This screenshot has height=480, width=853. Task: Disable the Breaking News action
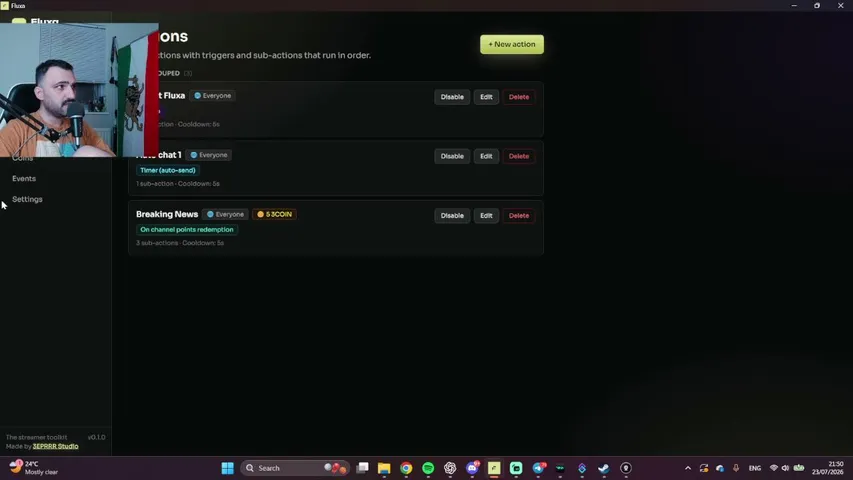coord(452,216)
